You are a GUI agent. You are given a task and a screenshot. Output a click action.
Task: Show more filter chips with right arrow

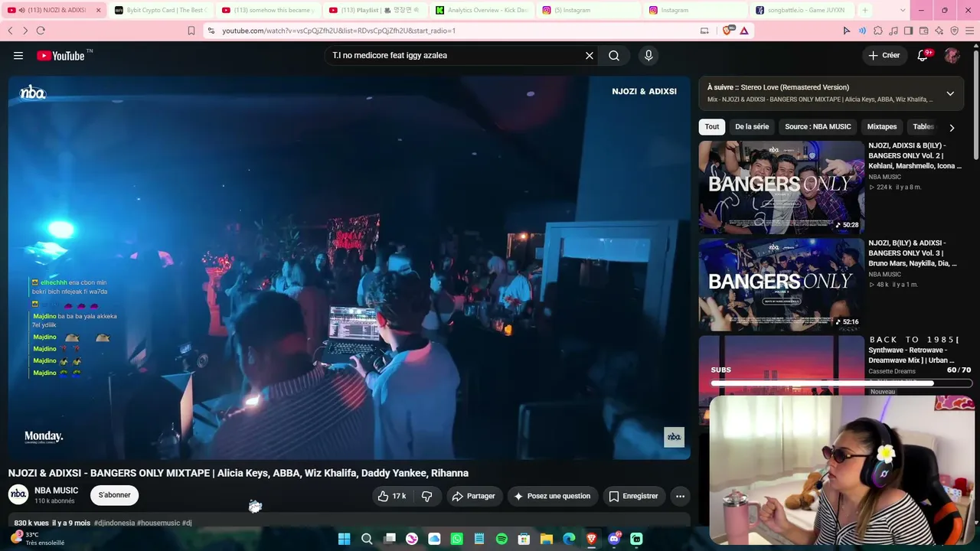(952, 128)
